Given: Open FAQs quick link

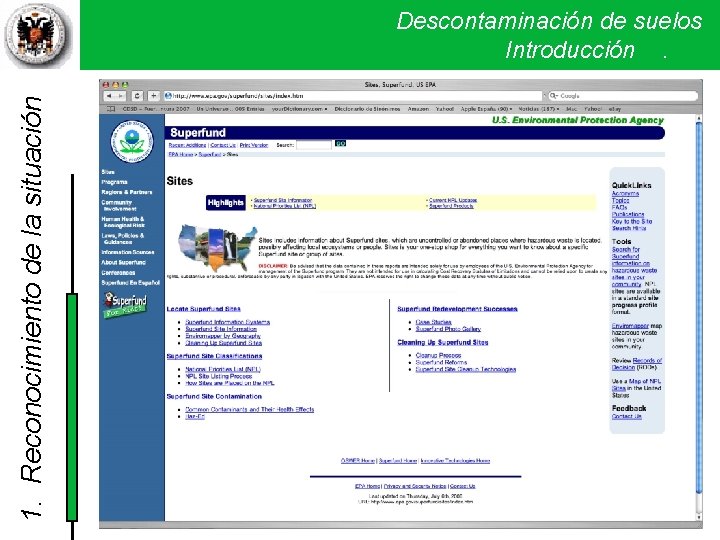Looking at the screenshot, I should click(x=619, y=208).
